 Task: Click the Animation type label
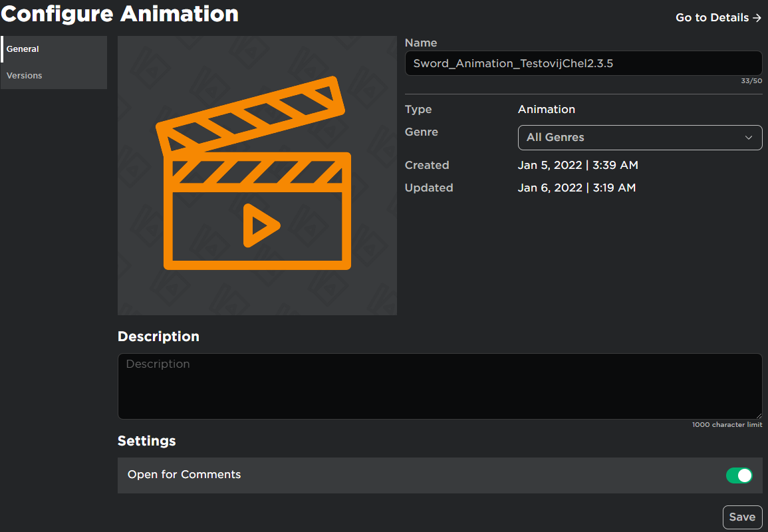[547, 109]
